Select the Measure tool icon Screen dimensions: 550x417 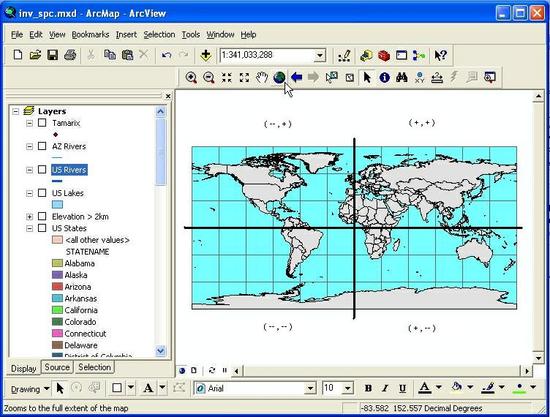point(437,77)
